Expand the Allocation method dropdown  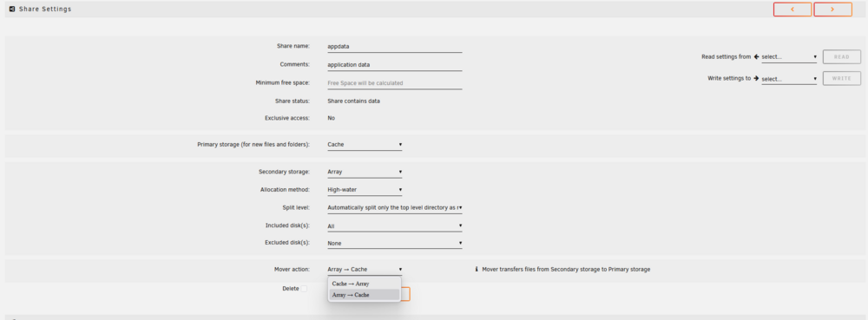pyautogui.click(x=365, y=190)
